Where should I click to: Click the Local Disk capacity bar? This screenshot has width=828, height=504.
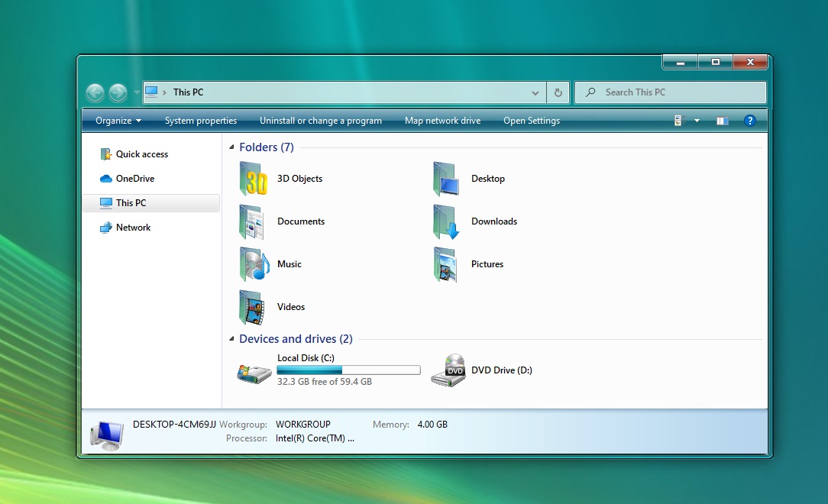(348, 370)
